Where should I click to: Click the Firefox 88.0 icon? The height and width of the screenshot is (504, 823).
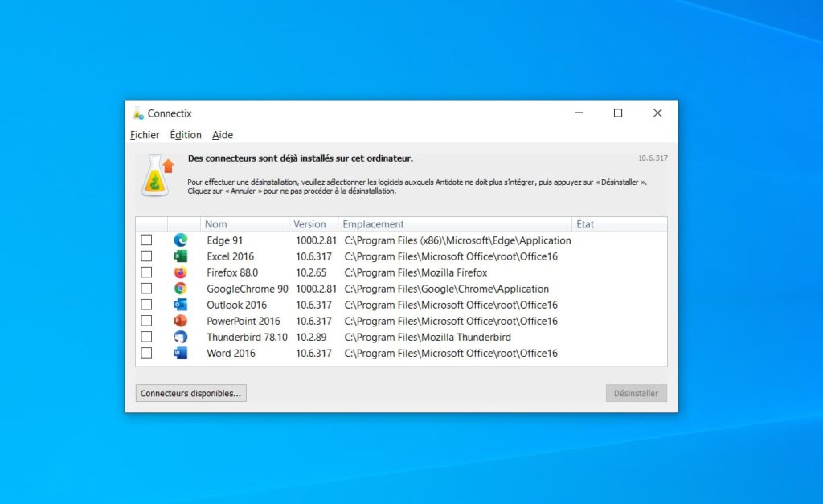click(x=181, y=272)
